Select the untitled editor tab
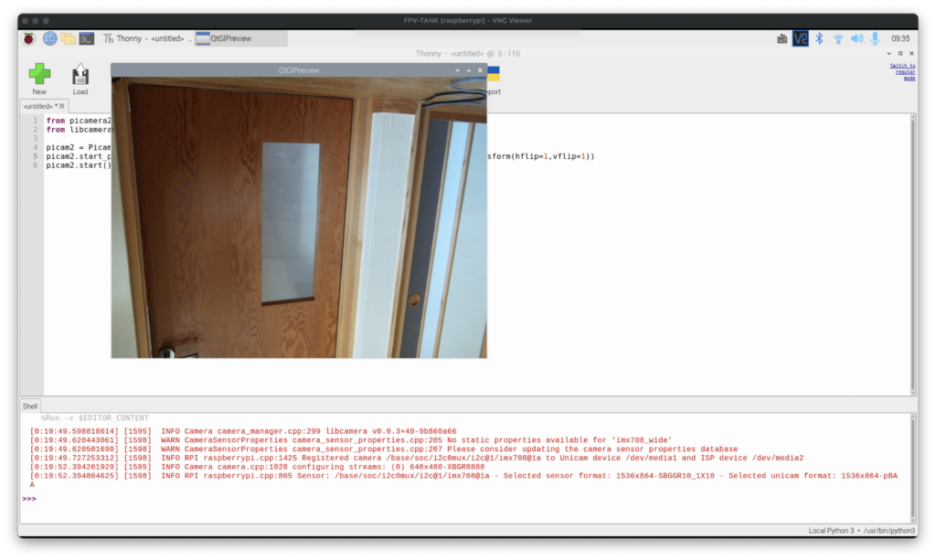The image size is (936, 560). tap(39, 106)
